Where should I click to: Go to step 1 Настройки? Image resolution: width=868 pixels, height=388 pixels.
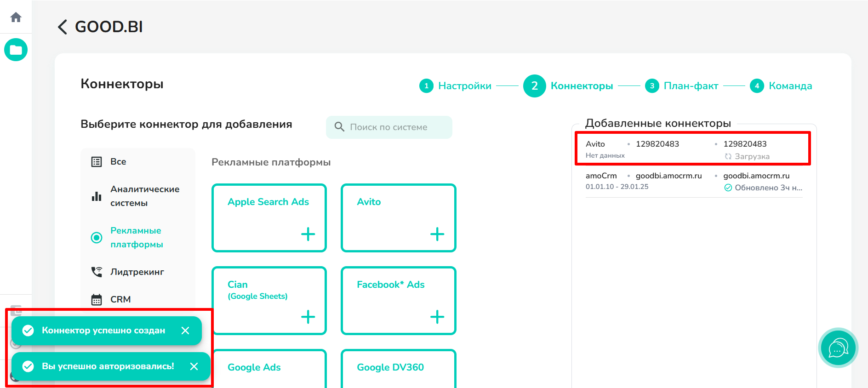(x=455, y=86)
